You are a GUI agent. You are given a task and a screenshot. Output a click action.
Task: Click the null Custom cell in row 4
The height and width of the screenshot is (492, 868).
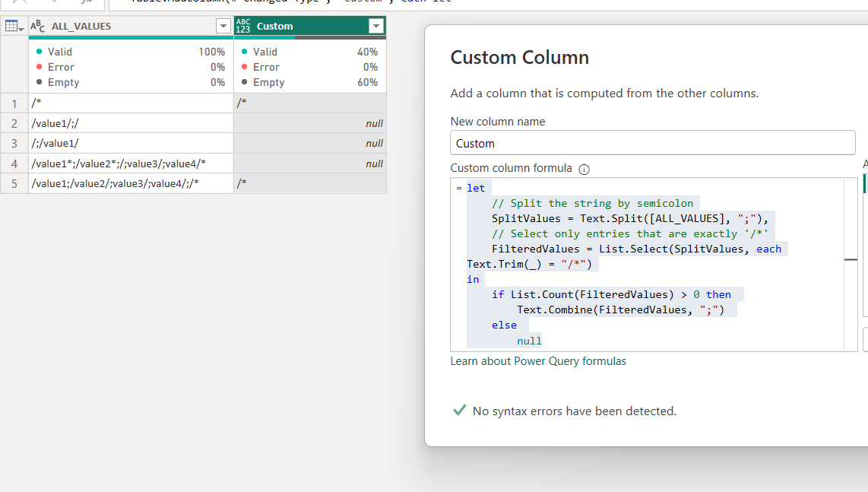click(310, 163)
